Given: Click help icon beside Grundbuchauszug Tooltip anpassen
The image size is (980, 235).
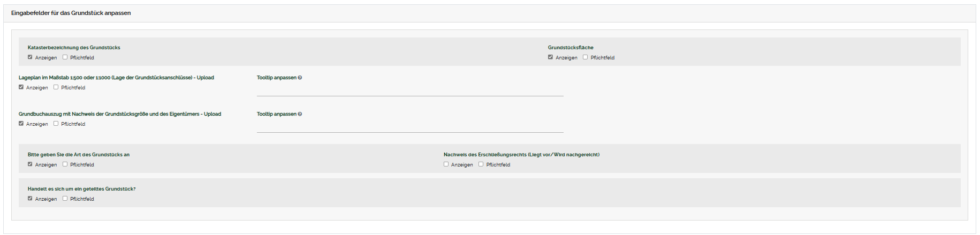Looking at the screenshot, I should (300, 114).
